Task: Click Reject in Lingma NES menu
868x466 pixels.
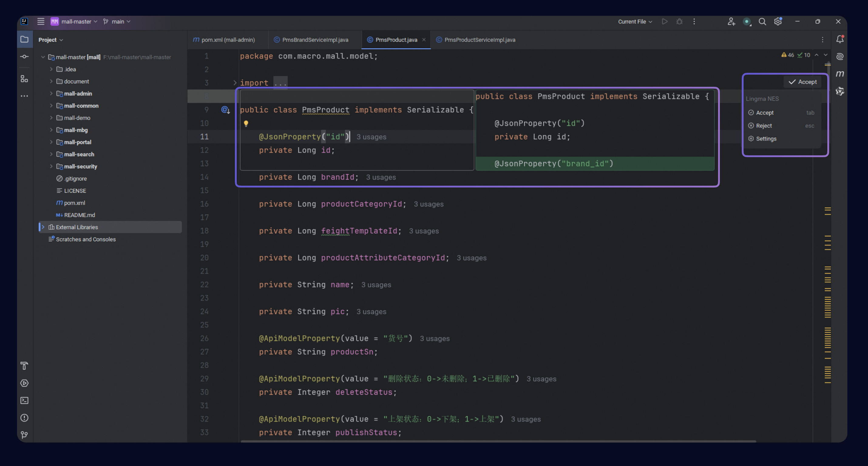Action: [764, 126]
